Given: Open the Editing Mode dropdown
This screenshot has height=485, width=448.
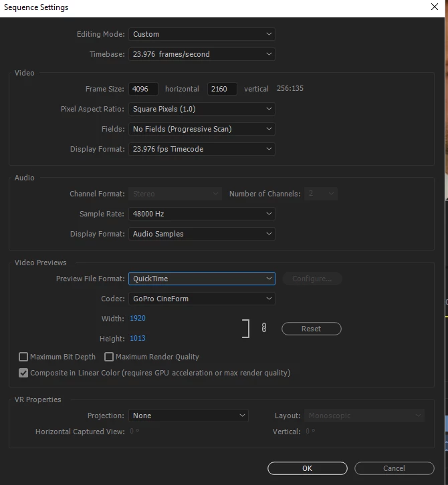Looking at the screenshot, I should (x=202, y=34).
